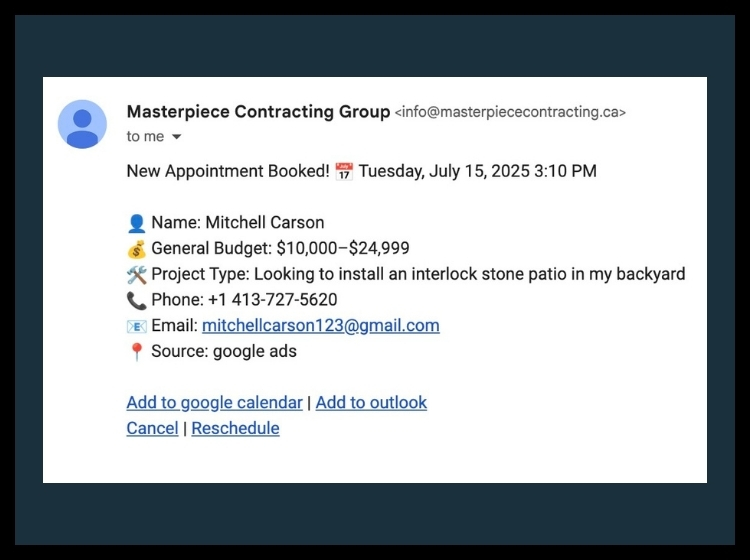750x560 pixels.
Task: Click the budget range $10,000–$24,999 text
Action: 343,248
